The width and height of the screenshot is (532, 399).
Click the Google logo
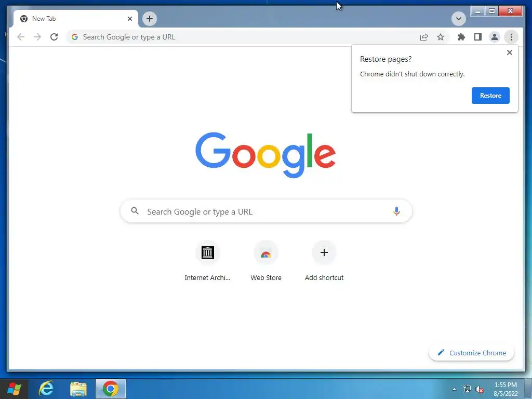[265, 155]
